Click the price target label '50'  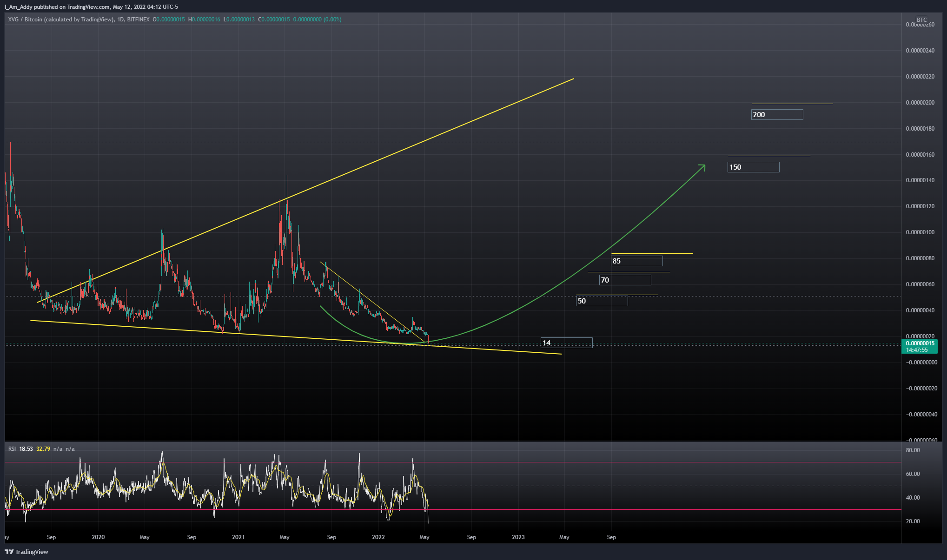click(x=602, y=301)
